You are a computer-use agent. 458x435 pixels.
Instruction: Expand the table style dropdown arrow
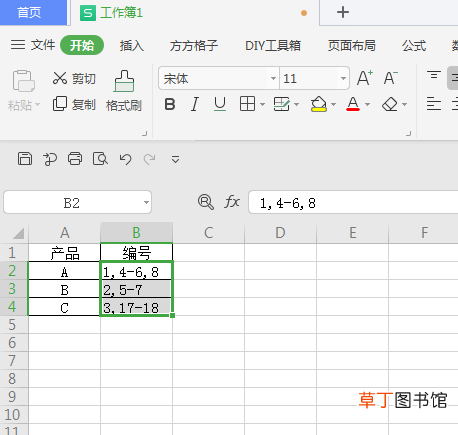click(297, 105)
